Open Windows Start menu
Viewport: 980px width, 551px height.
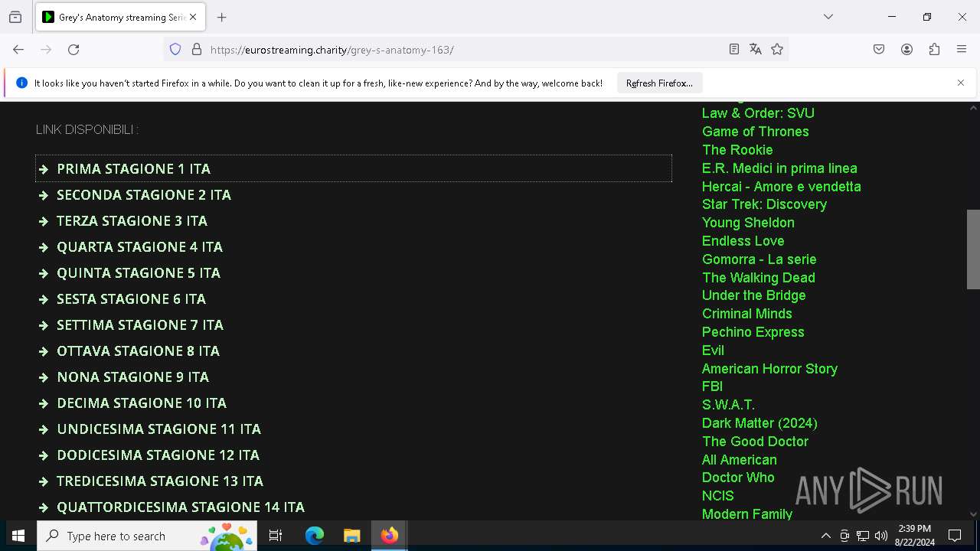tap(18, 536)
